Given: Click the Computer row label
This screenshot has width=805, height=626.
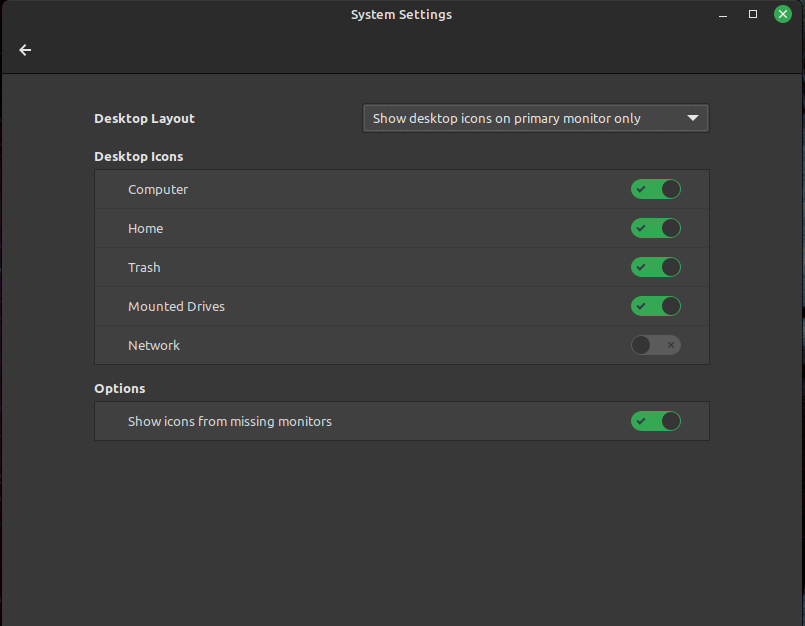Looking at the screenshot, I should [x=158, y=190].
